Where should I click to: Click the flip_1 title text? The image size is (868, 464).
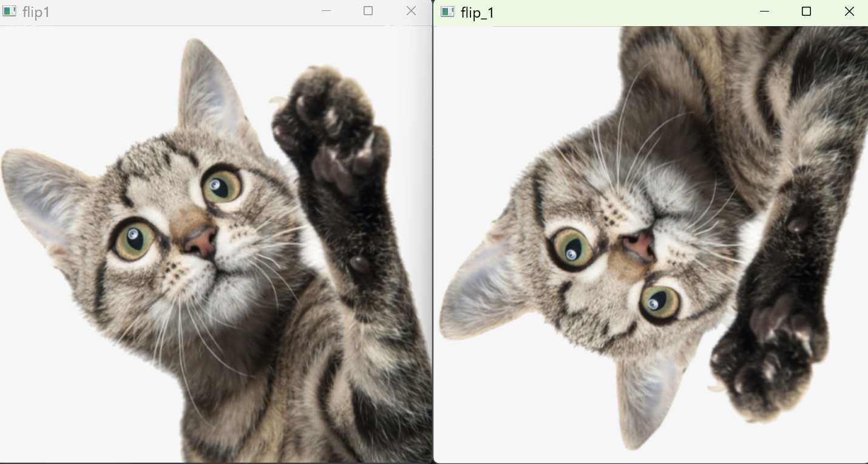pyautogui.click(x=477, y=13)
